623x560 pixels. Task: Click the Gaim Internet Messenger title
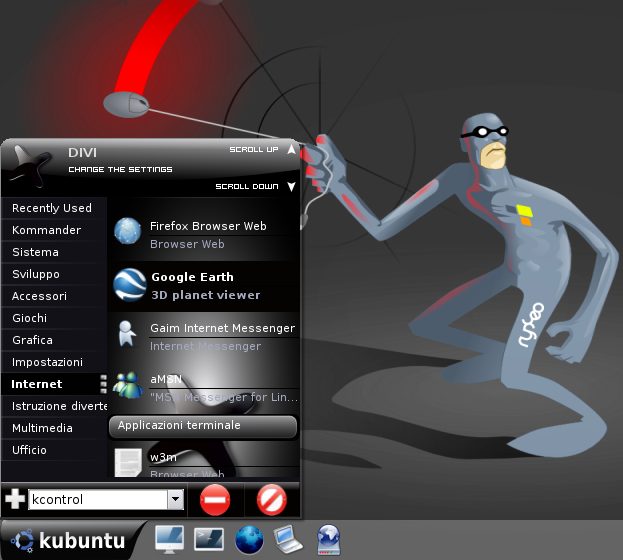[x=222, y=328]
